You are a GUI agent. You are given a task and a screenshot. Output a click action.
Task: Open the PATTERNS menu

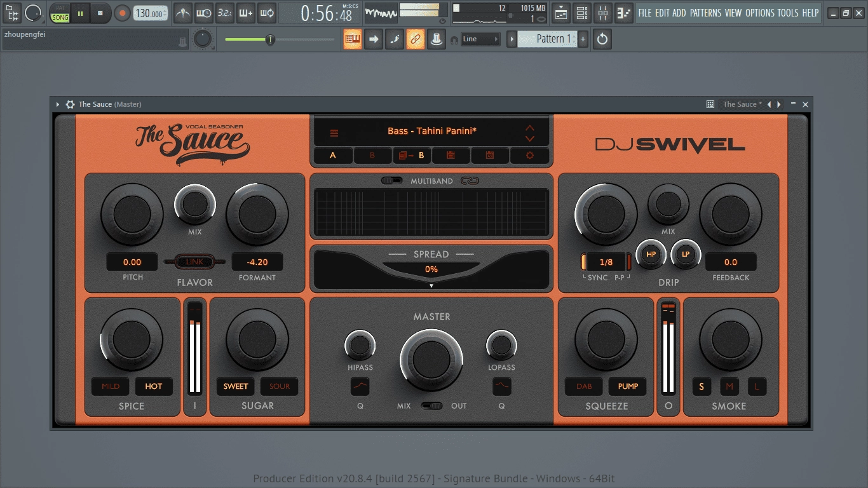point(706,13)
